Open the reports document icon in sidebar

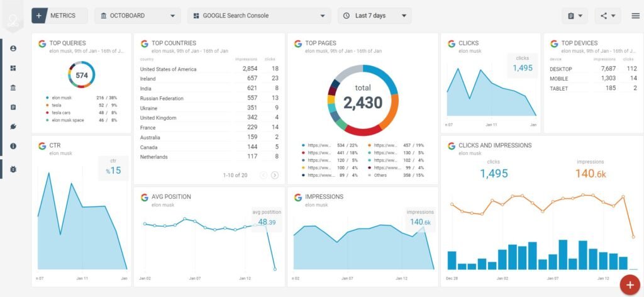(13, 108)
